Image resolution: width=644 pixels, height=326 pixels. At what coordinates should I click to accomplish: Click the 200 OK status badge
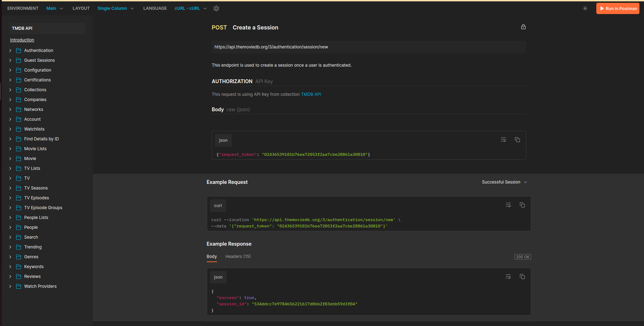coord(523,257)
